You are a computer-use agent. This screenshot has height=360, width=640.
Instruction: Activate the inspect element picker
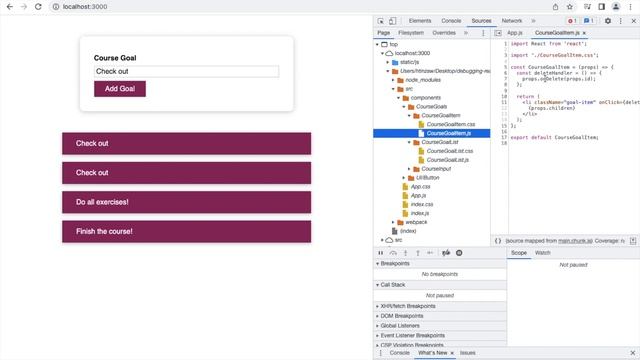click(380, 21)
